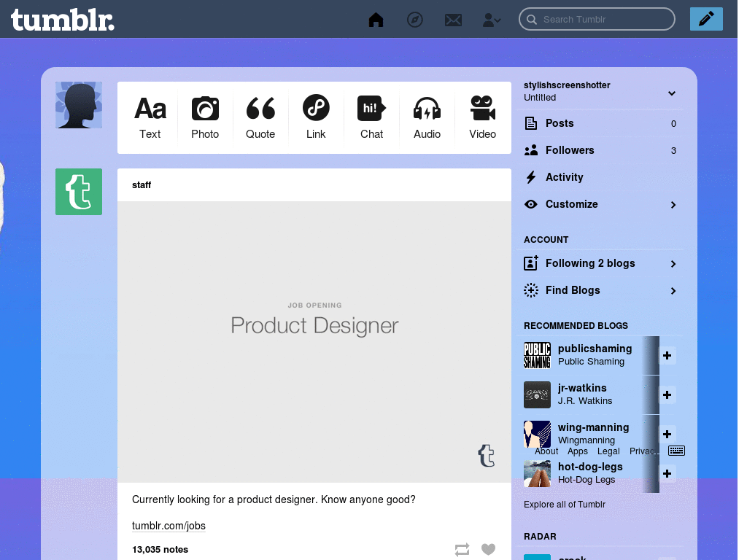Click the Customize eye icon
Screen dimensions: 747x560
pos(531,204)
